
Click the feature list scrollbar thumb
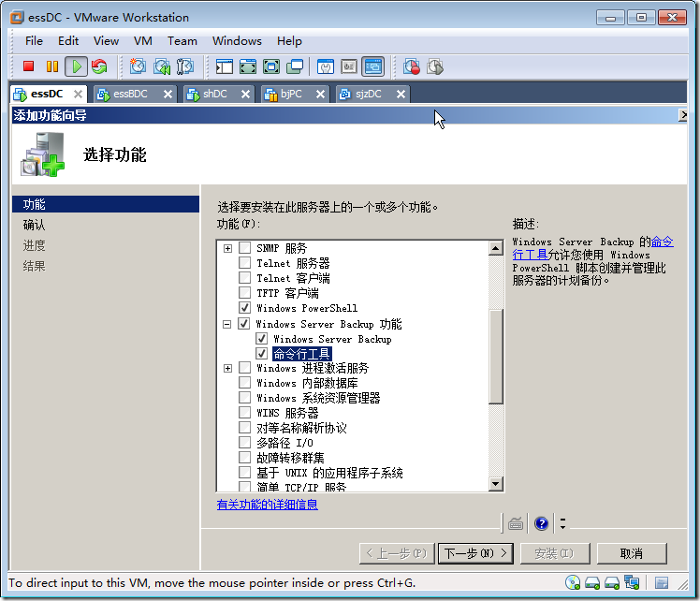496,357
